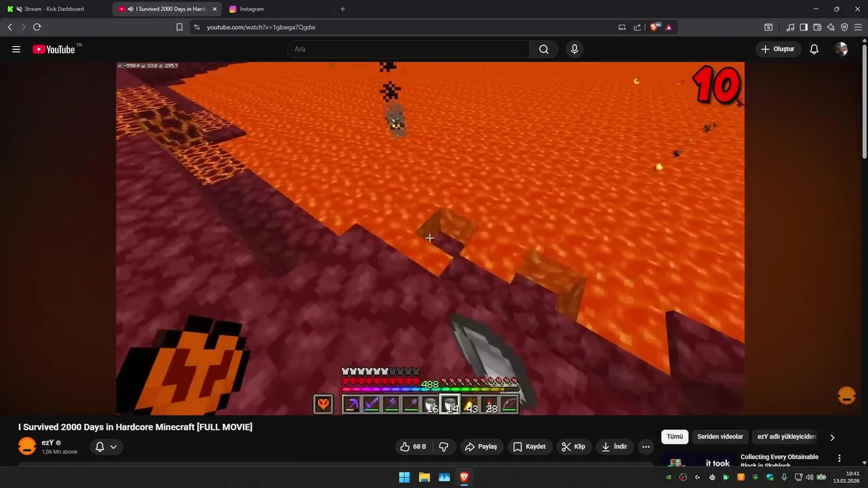This screenshot has height=488, width=868.
Task: Open the Windows Start menu
Action: [x=404, y=477]
